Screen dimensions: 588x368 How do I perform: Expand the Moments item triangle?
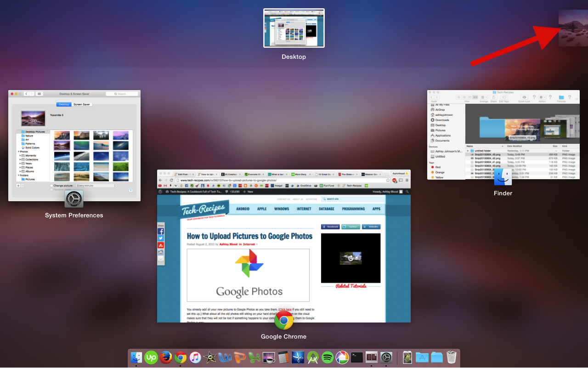[x=21, y=156]
